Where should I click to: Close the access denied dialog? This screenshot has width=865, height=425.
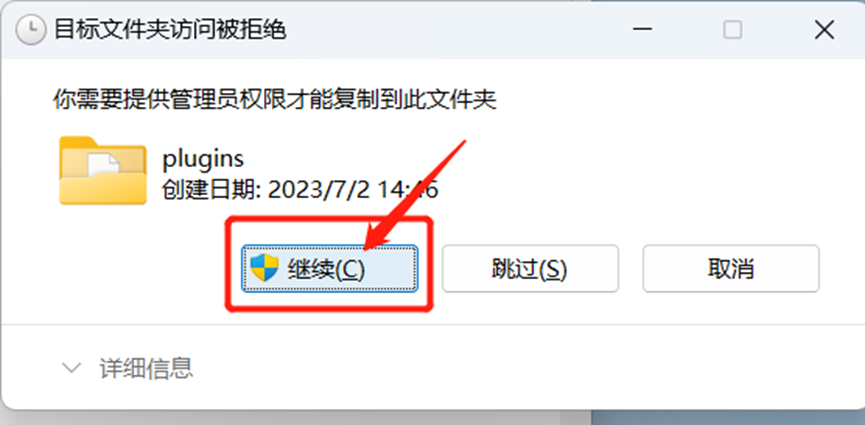point(824,30)
